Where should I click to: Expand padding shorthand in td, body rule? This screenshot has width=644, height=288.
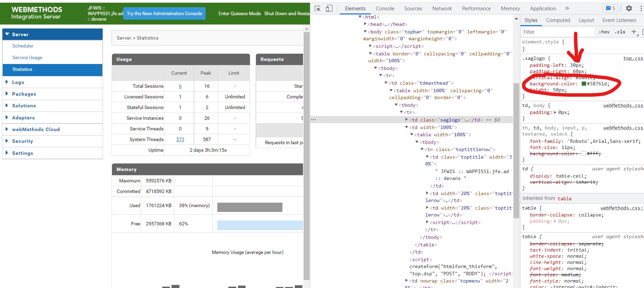pyautogui.click(x=555, y=113)
